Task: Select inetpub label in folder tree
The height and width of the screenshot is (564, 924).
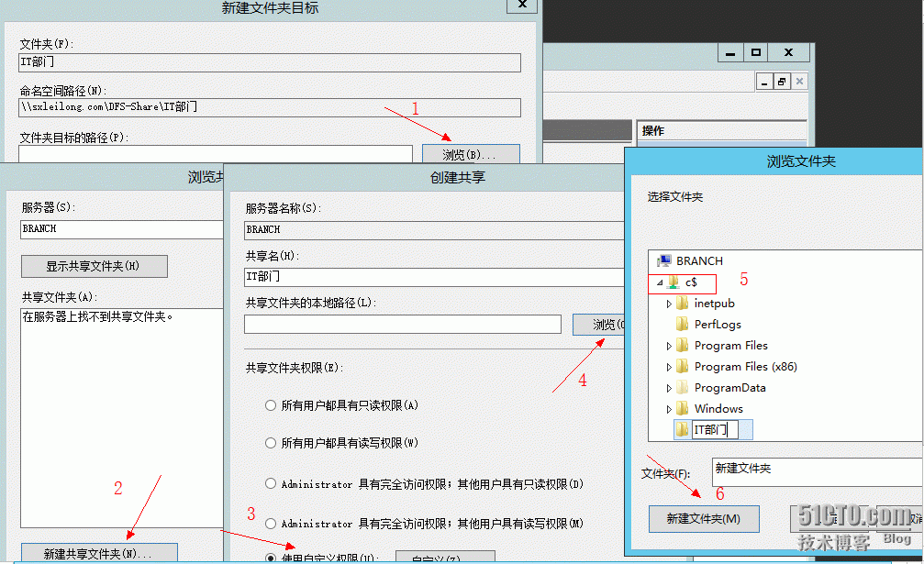Action: 714,304
